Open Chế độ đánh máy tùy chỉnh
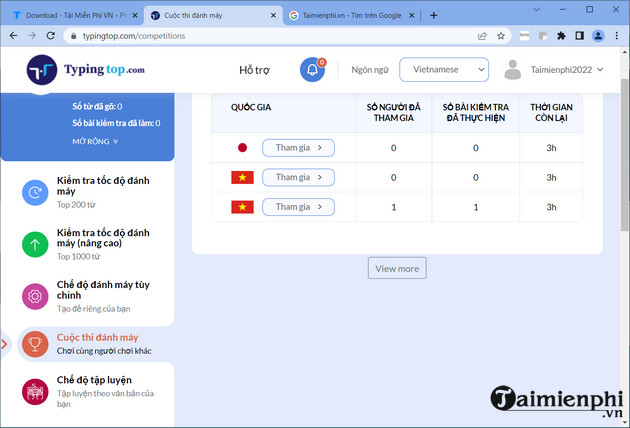 pyautogui.click(x=103, y=297)
